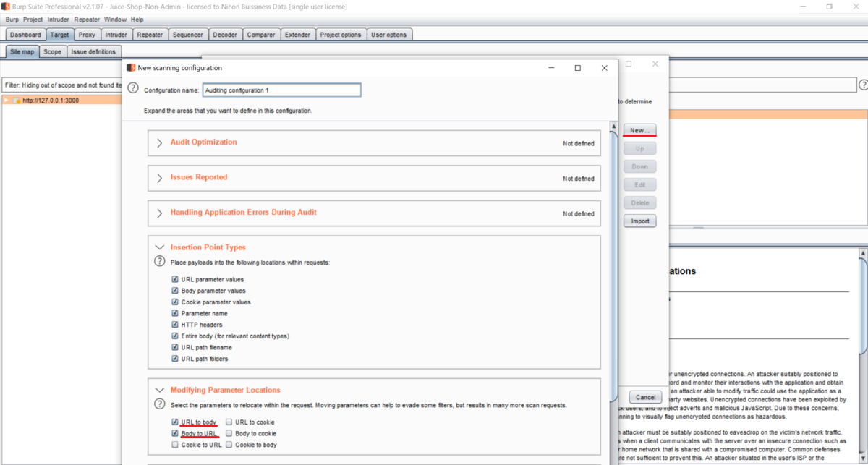Select the Site map sub-tab
The height and width of the screenshot is (465, 868).
[x=22, y=52]
